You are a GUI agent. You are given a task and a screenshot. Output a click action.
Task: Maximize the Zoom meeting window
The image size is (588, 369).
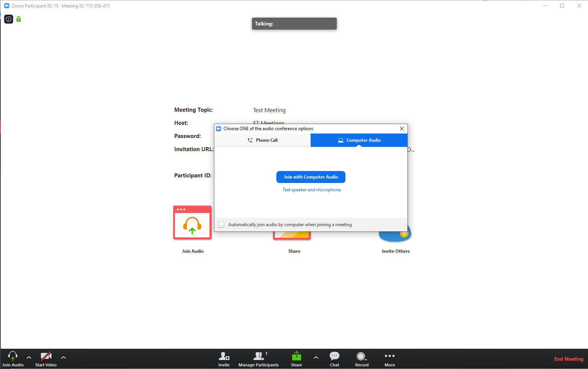(562, 6)
